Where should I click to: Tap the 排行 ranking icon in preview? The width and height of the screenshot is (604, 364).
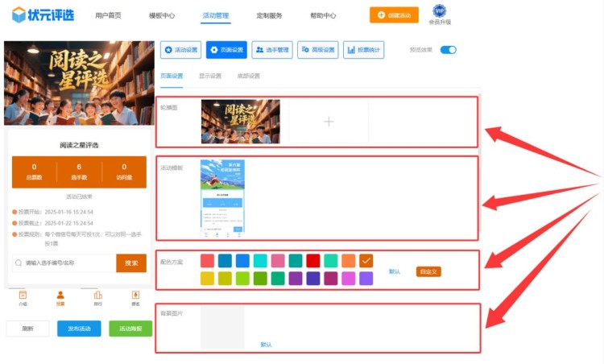pos(98,296)
